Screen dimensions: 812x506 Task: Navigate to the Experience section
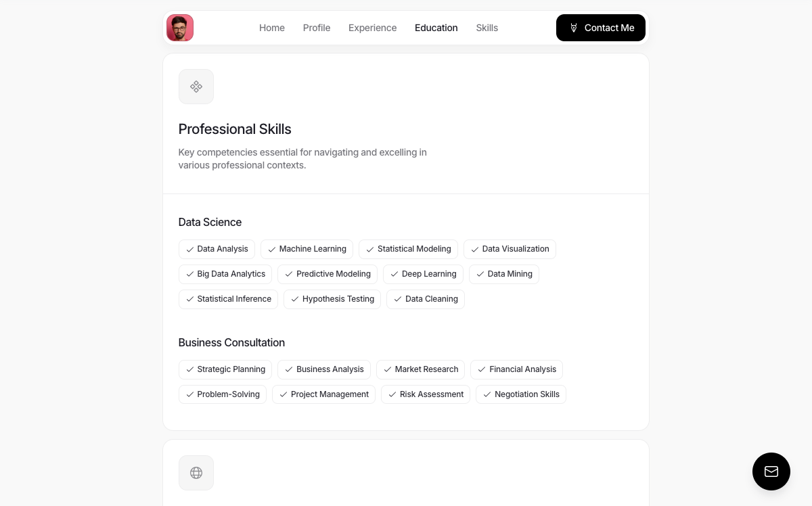[x=372, y=28]
